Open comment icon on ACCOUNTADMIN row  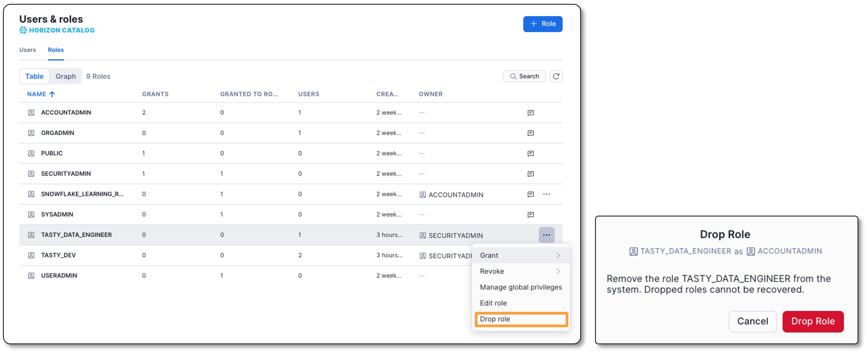click(530, 112)
